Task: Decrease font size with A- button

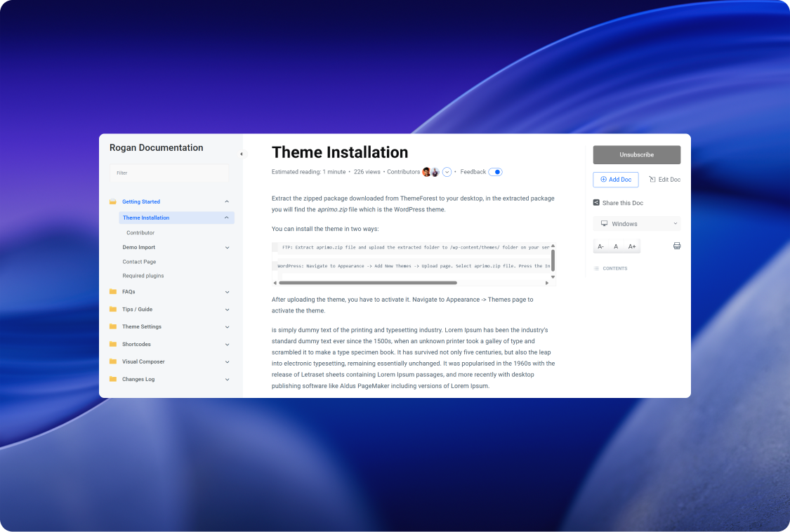Action: 601,246
